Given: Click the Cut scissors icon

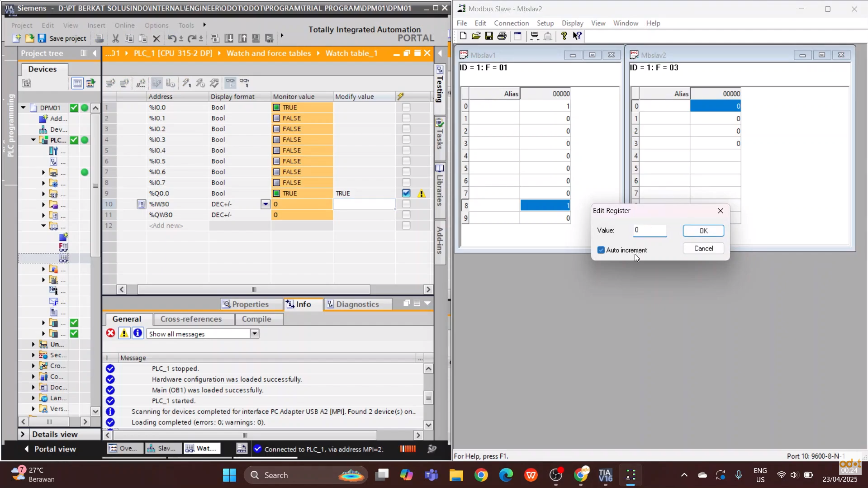Looking at the screenshot, I should pyautogui.click(x=115, y=38).
